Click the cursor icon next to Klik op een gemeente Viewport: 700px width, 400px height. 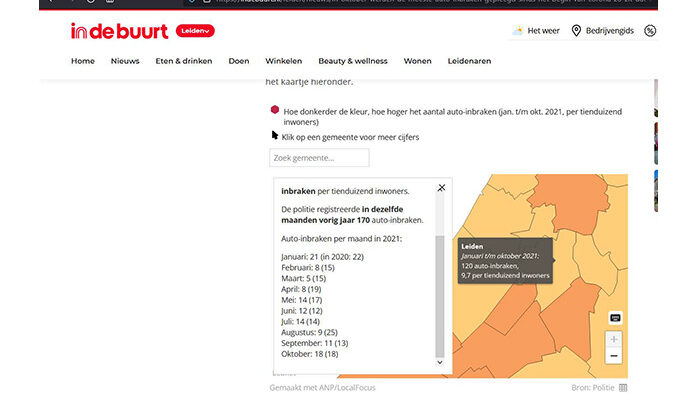coord(275,135)
